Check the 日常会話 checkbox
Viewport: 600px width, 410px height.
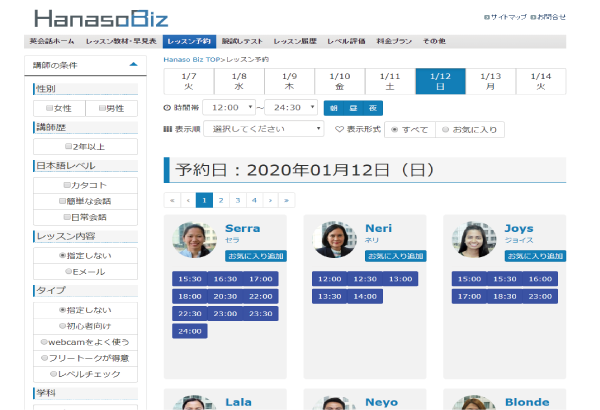(67, 217)
